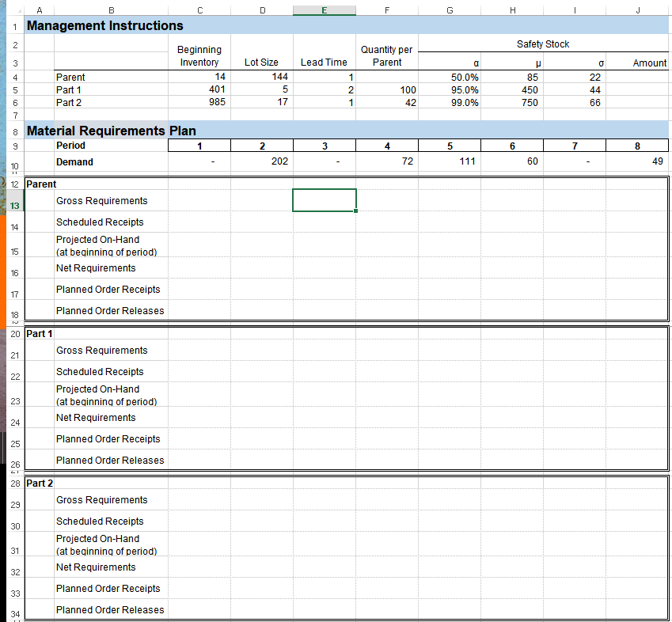
Task: Click the Management Instructions title cell
Action: [111, 25]
